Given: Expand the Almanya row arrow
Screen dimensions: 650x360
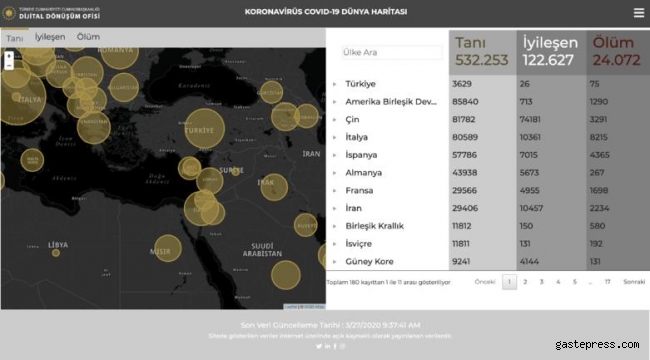Looking at the screenshot, I should (335, 173).
